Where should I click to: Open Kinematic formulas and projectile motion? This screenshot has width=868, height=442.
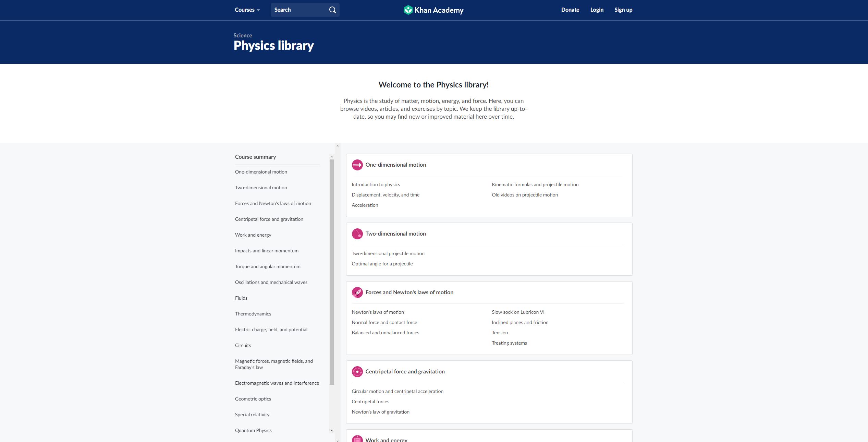click(x=535, y=184)
